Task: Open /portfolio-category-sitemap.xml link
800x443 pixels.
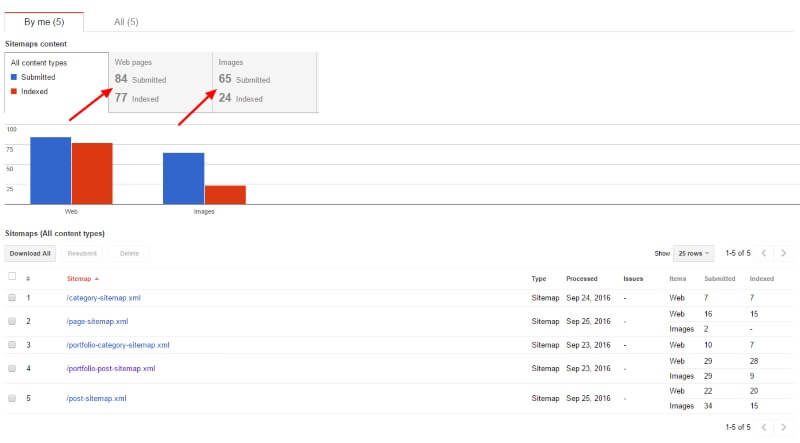Action: (118, 345)
